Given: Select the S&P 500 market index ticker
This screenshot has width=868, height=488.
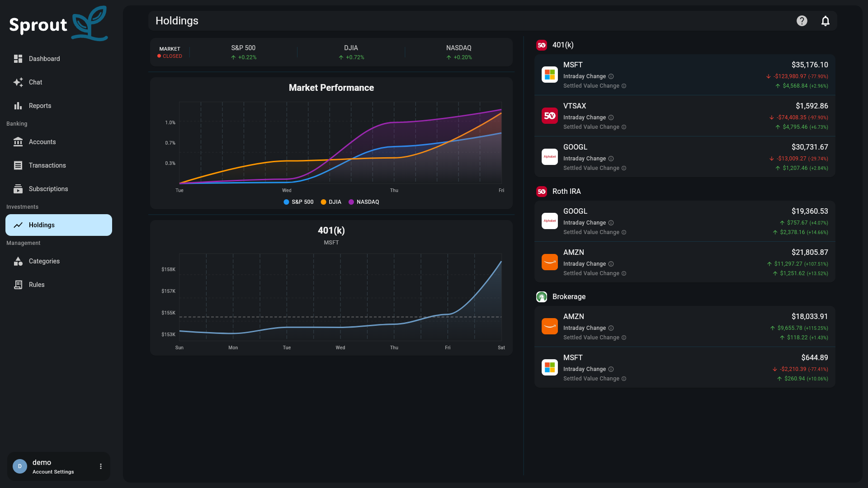Looking at the screenshot, I should [243, 52].
